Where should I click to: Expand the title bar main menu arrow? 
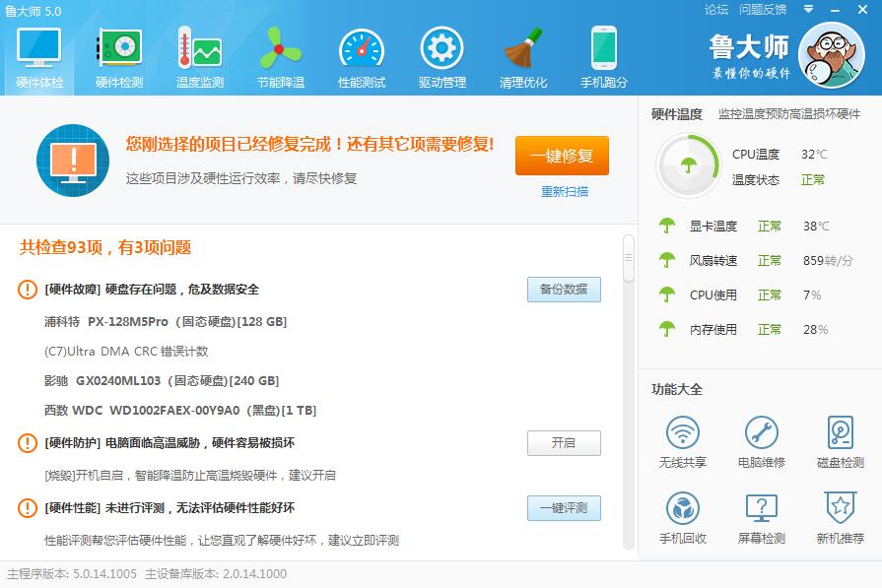808,10
